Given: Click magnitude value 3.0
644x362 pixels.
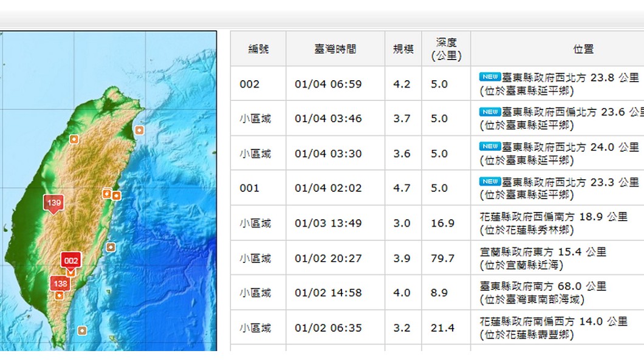Looking at the screenshot, I should tap(402, 224).
